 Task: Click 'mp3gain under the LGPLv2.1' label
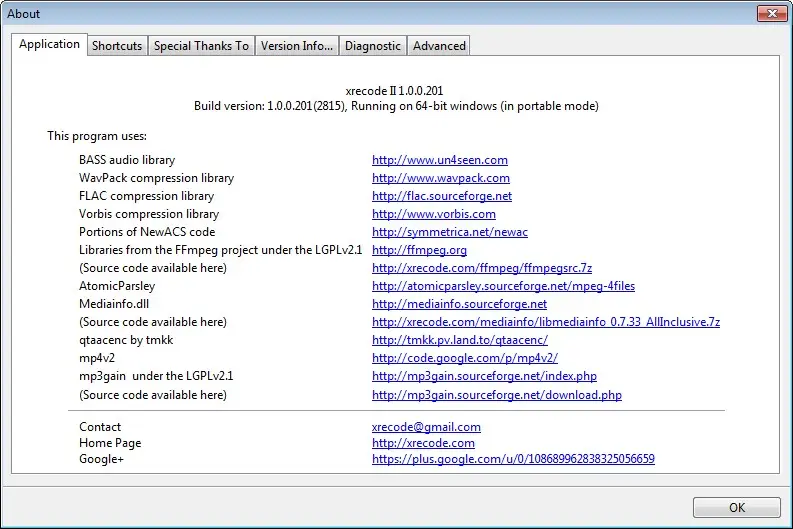(156, 376)
